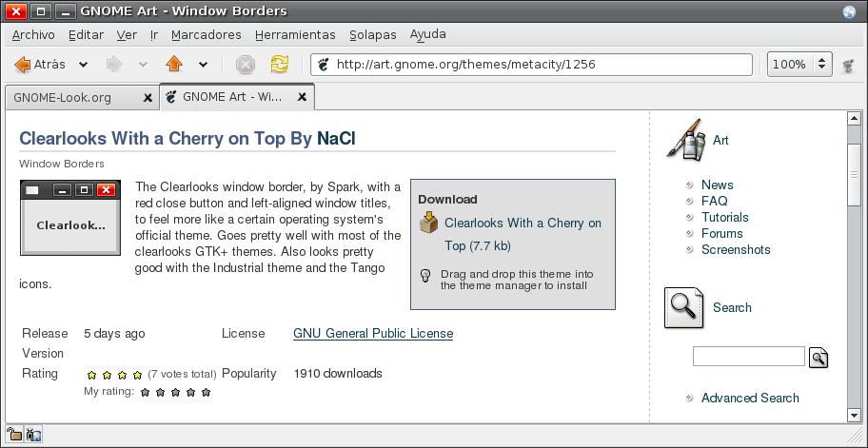Open the GNU General Public License link
This screenshot has width=868, height=448.
(x=373, y=334)
